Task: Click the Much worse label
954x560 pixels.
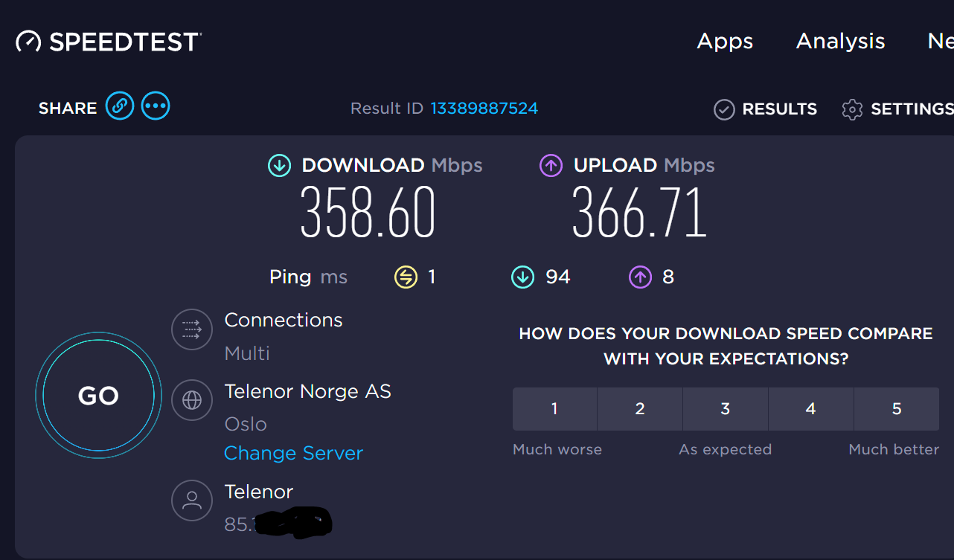Action: click(557, 449)
